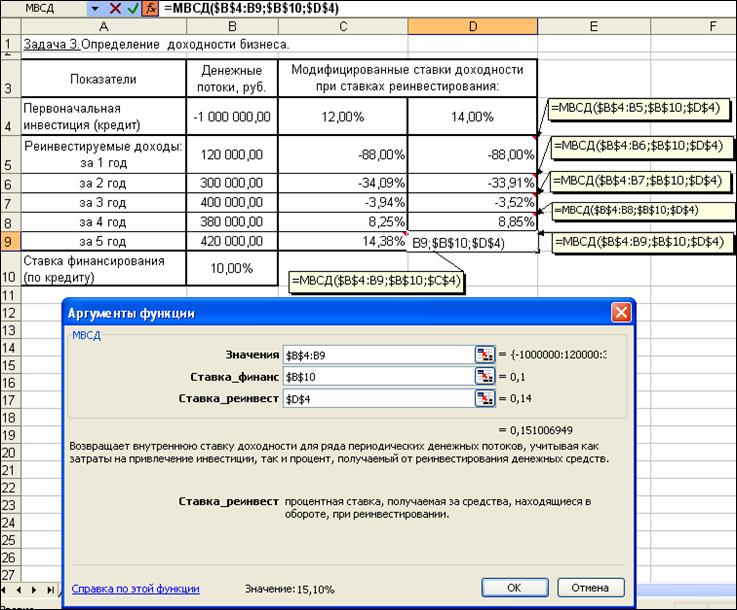737x610 pixels.
Task: Click range selector icon beside Ставка_реинвест
Action: (485, 399)
